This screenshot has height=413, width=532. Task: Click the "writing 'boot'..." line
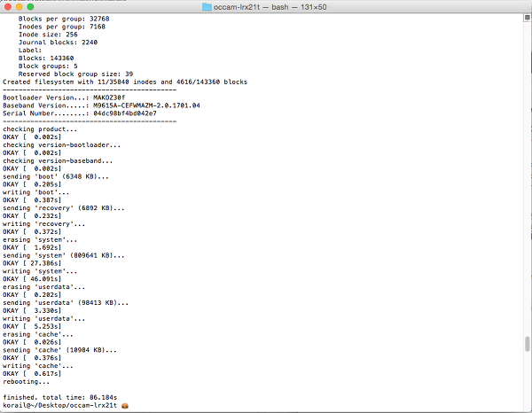[36, 192]
